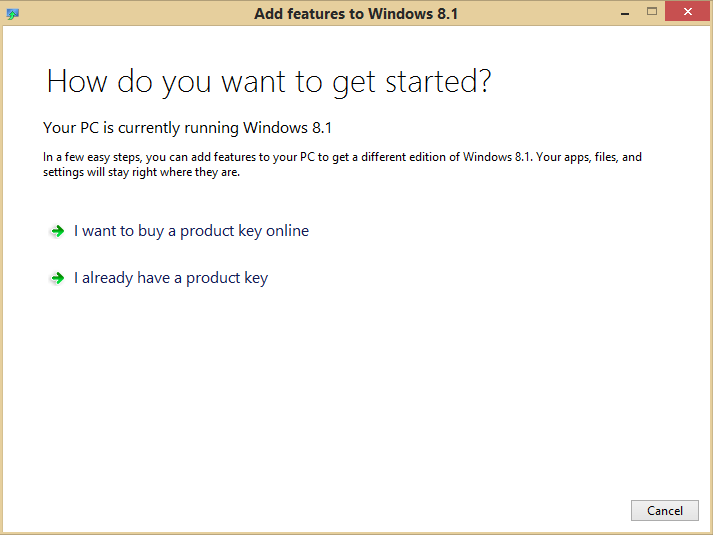Maximize the Add features window
Viewport: 713px width, 535px height.
(x=652, y=11)
